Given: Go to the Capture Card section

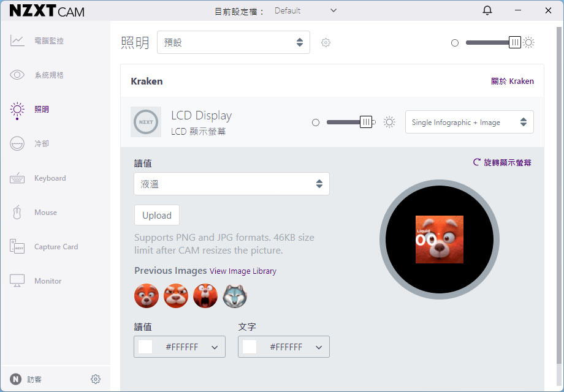Looking at the screenshot, I should (56, 246).
